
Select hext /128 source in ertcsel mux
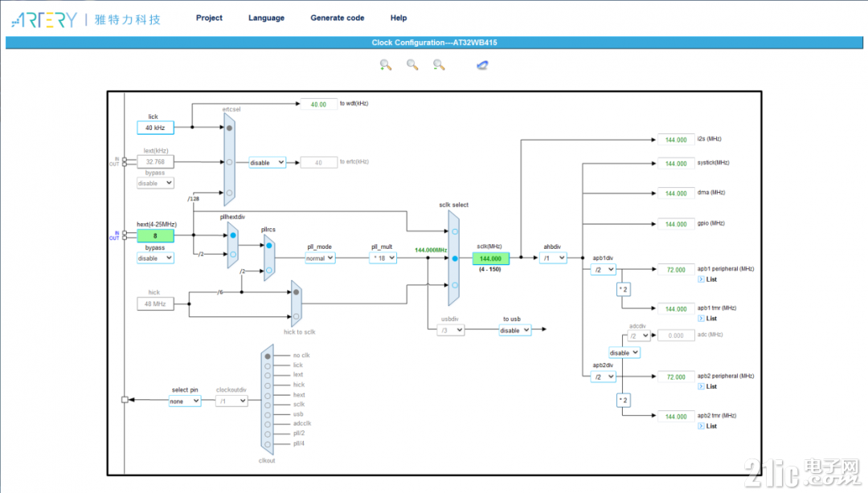pos(229,194)
